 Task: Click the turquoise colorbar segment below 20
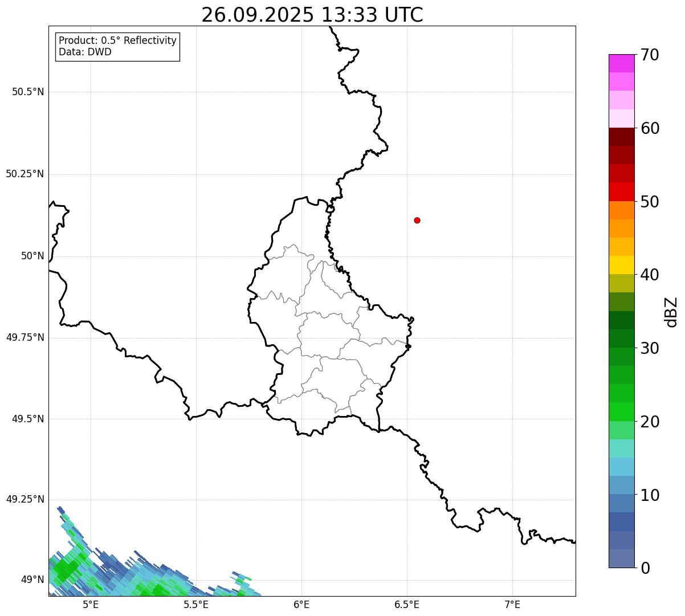[621, 448]
